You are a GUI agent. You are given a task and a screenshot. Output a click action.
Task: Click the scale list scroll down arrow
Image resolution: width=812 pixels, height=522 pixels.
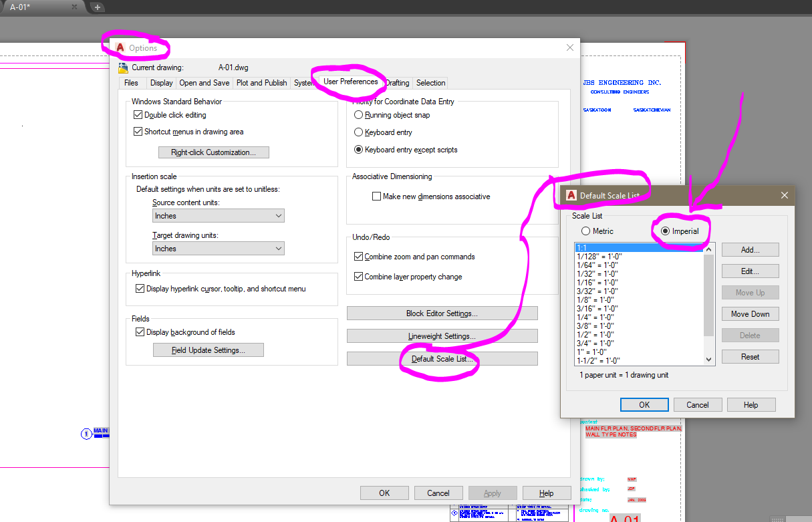click(x=709, y=360)
